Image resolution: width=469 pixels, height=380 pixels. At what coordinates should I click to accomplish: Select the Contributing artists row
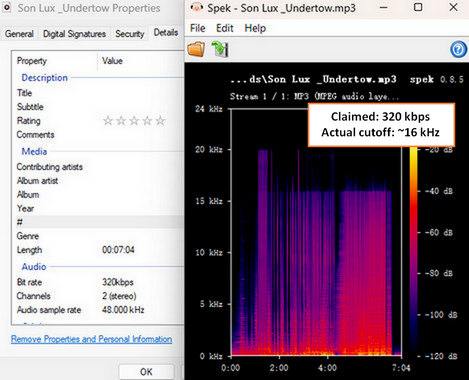[98, 167]
